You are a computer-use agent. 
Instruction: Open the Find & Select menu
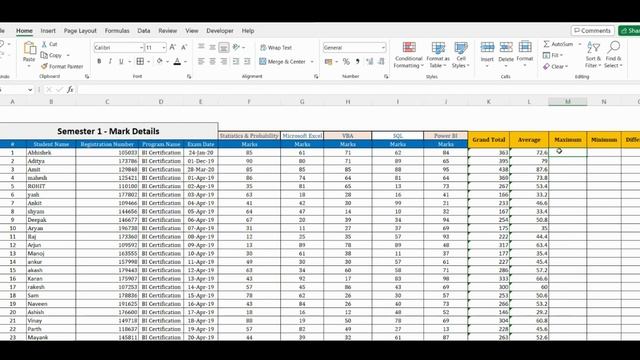click(x=613, y=55)
